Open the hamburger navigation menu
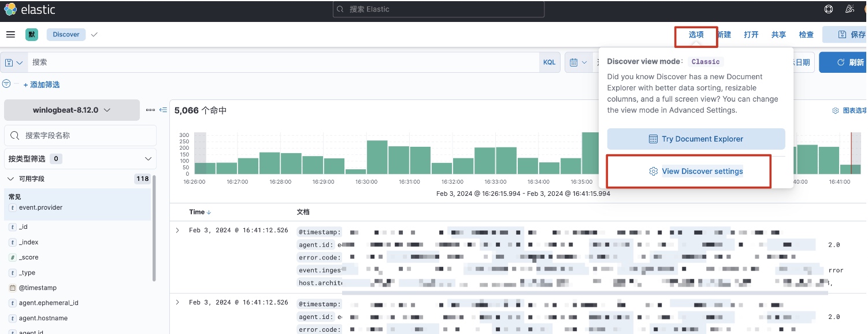Screen dimensions: 868x334 10,35
